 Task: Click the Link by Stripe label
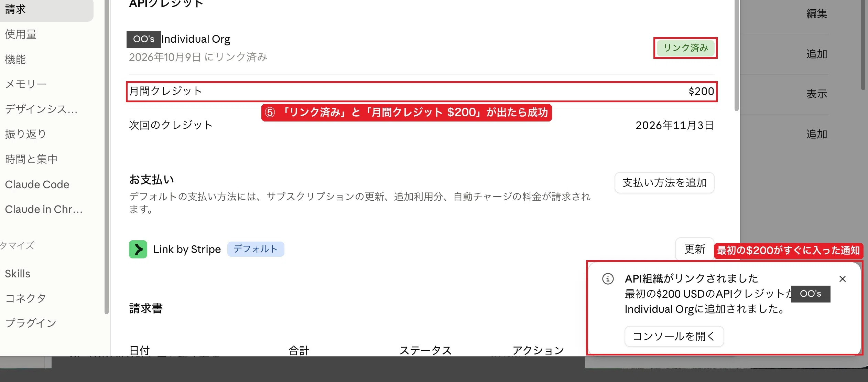tap(187, 249)
